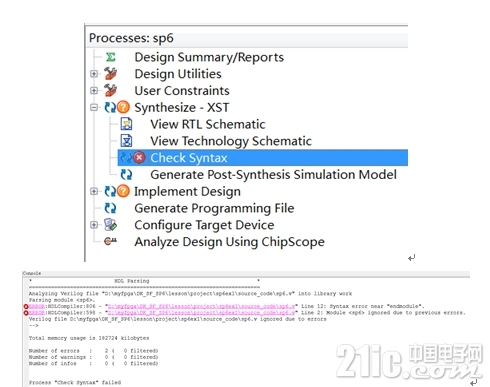The height and width of the screenshot is (387, 490).
Task: Collapse the Synthesize - XST node
Action: click(94, 107)
